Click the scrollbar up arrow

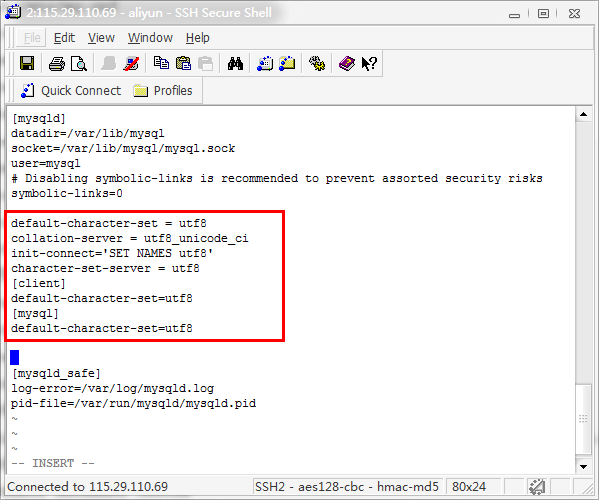[583, 115]
